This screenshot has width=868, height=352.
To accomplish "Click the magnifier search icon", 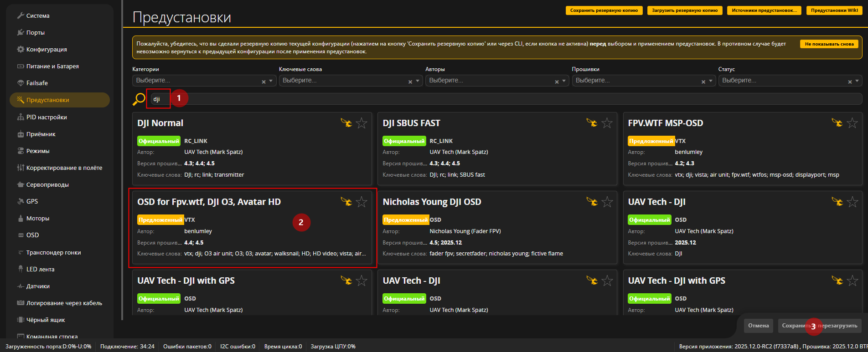I will point(139,99).
